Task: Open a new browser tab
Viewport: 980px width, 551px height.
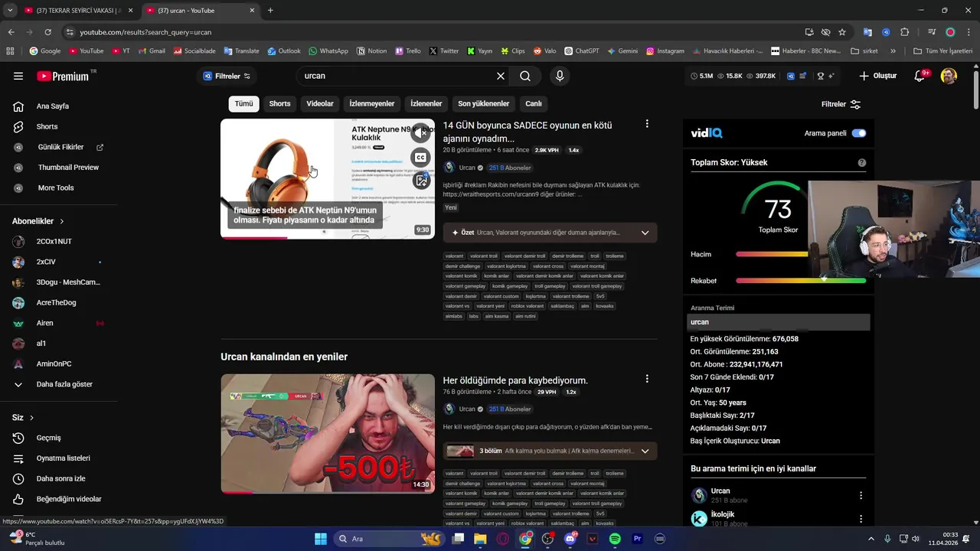Action: 270,11
